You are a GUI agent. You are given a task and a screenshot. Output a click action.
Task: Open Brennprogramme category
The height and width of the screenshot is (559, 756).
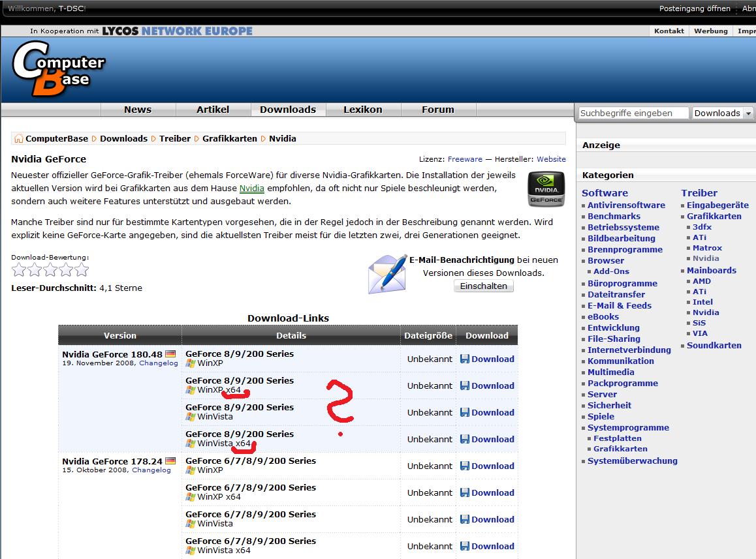[x=625, y=250]
